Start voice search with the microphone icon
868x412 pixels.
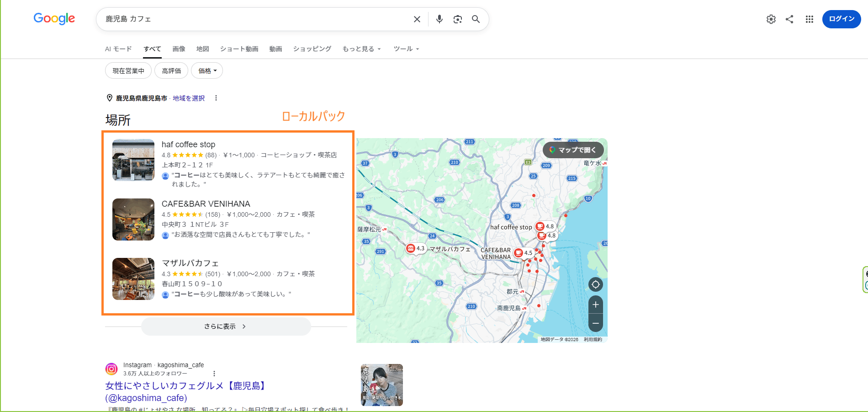[x=439, y=19]
